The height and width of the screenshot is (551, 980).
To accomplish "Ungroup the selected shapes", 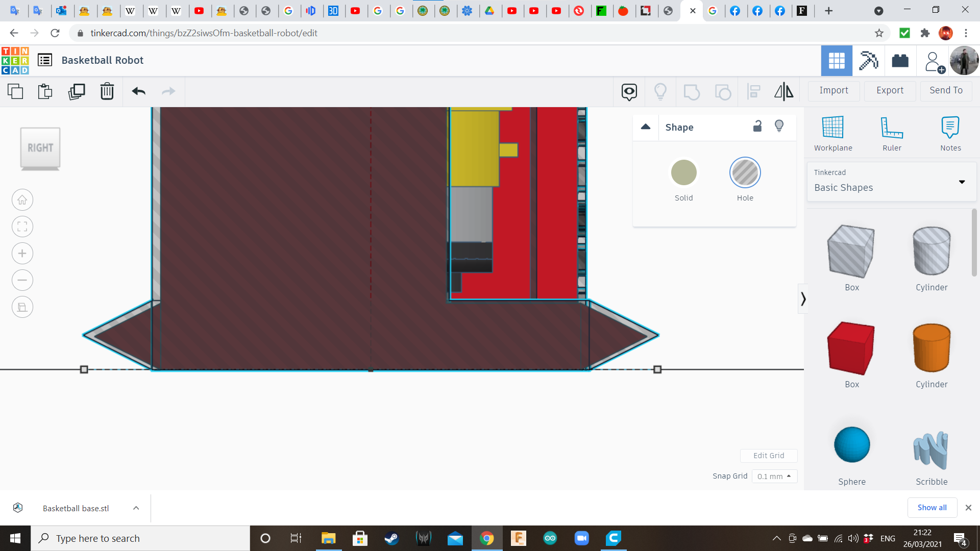I will 723,91.
